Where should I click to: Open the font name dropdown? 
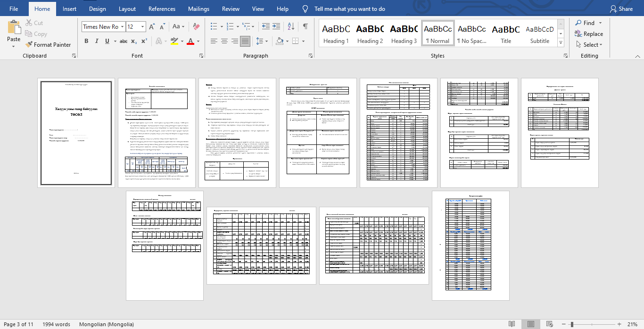[x=122, y=27]
